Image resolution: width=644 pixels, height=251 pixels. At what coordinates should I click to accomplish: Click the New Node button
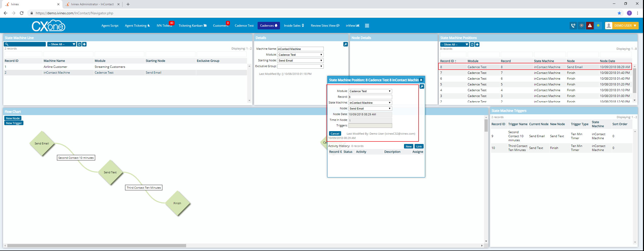pos(13,118)
